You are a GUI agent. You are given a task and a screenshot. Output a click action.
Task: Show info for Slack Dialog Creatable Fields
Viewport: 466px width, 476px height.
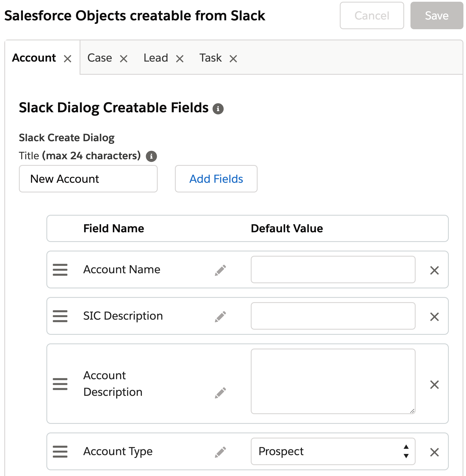click(218, 109)
